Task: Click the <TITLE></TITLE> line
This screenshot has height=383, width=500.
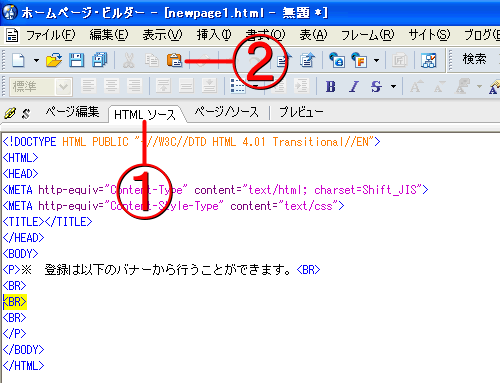Action: click(x=47, y=222)
